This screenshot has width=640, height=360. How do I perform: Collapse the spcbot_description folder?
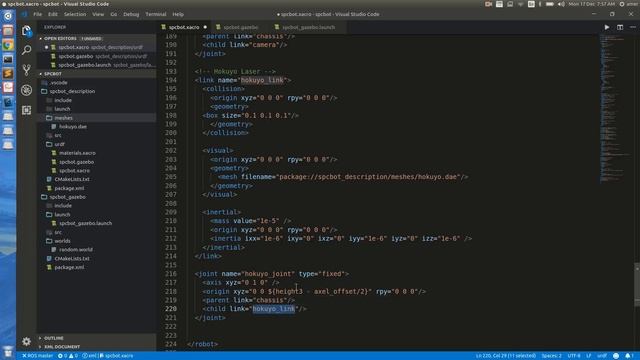tap(72, 91)
